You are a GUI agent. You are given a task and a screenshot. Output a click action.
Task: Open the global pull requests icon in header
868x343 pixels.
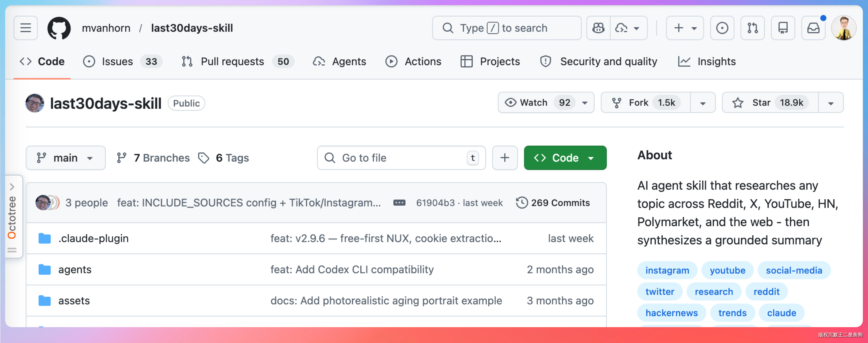pos(752,28)
